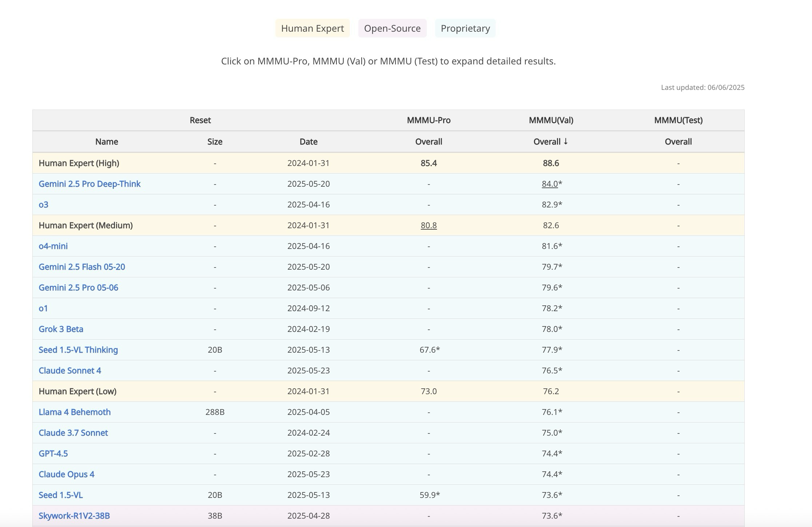The image size is (812, 527).
Task: Open Skywork-R1V2-38B model link
Action: 74,516
